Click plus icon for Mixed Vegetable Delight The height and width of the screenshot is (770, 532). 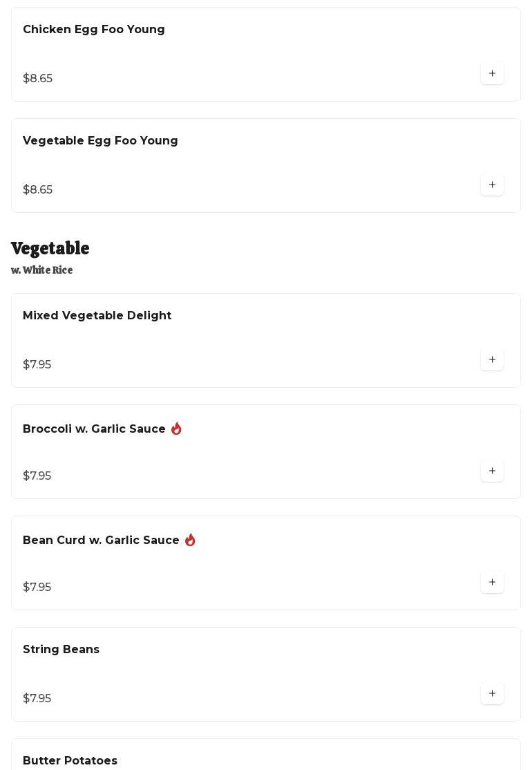point(492,360)
